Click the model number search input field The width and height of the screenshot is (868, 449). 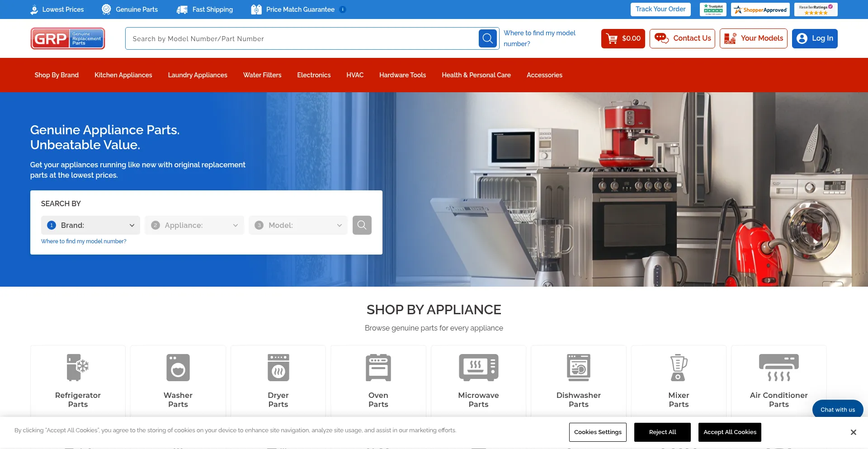pyautogui.click(x=302, y=39)
